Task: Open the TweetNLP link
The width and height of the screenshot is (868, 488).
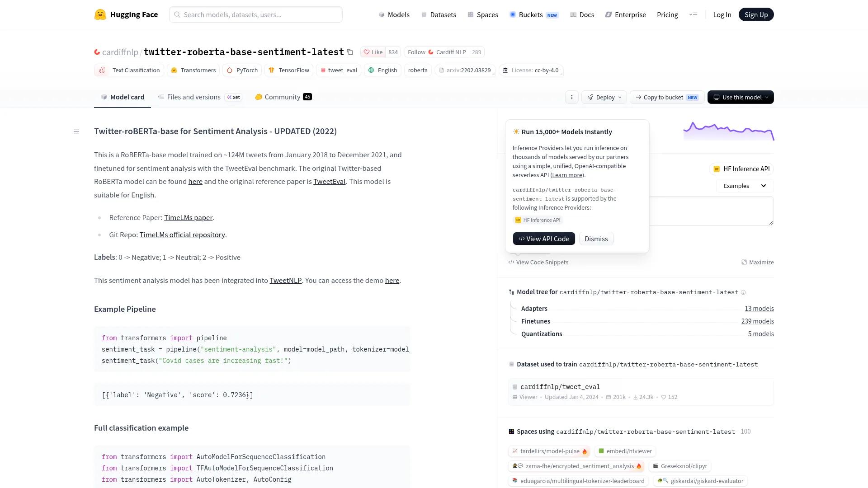Action: 286,281
